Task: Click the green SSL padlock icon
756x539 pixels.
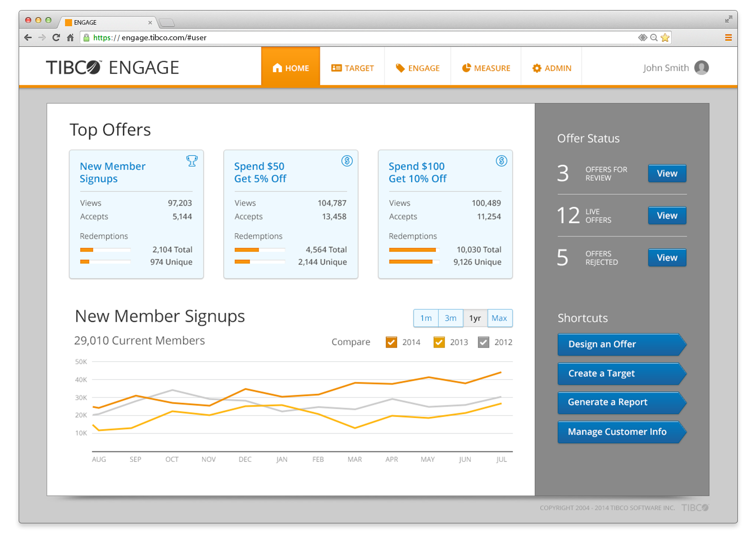Action: [x=86, y=37]
